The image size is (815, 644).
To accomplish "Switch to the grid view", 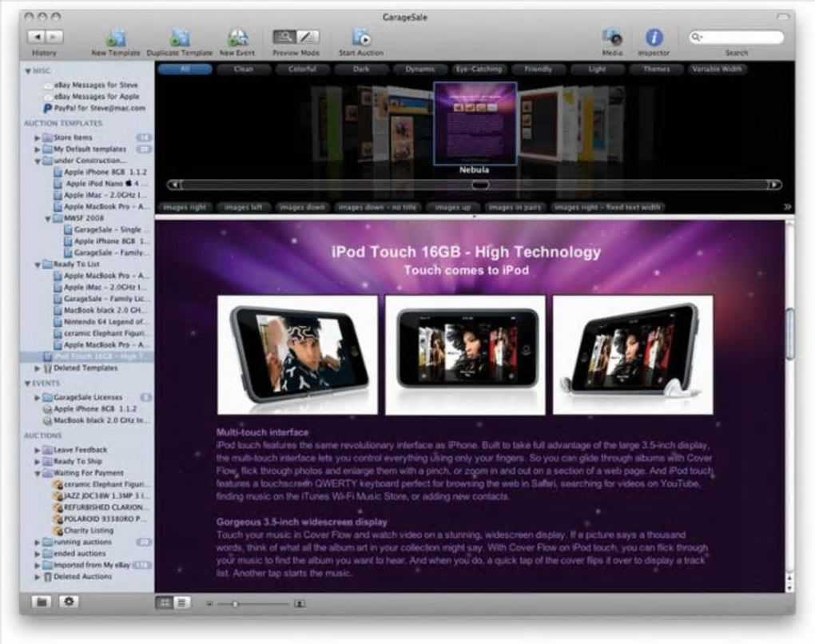I will pos(165,603).
